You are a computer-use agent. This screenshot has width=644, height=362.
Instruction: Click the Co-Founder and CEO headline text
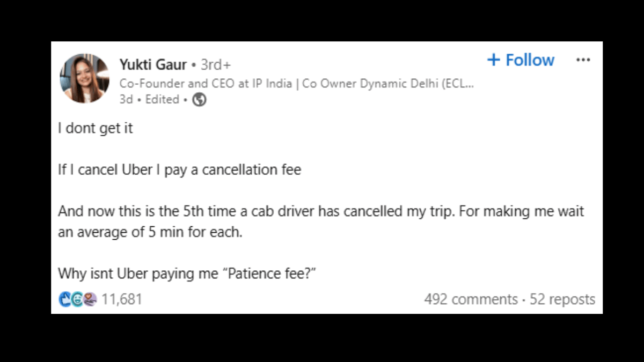tap(296, 84)
